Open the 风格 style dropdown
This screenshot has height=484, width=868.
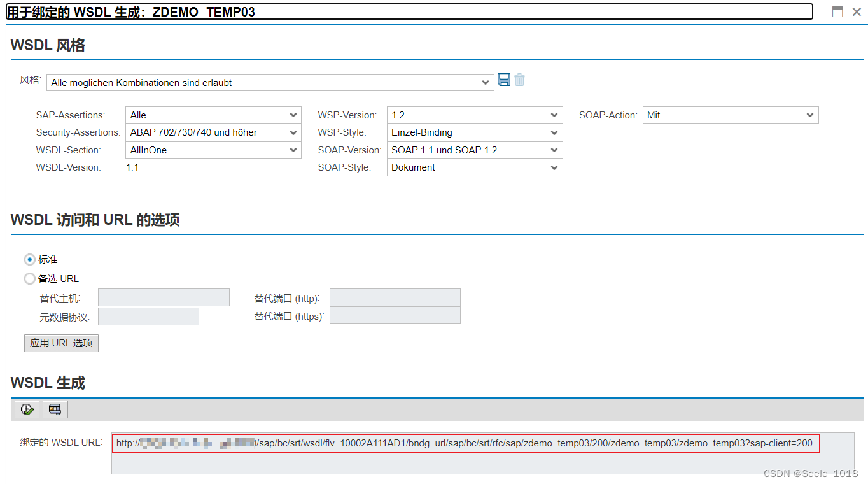click(x=486, y=82)
